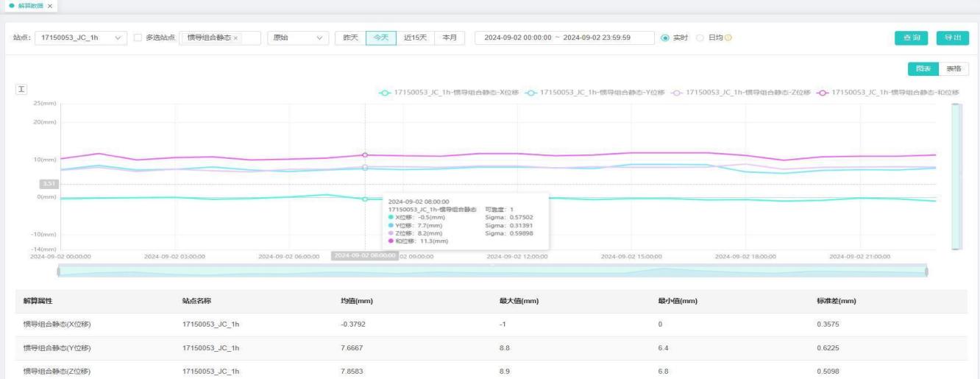The width and height of the screenshot is (980, 379).
Task: Expand the 原始 data type dropdown
Action: (297, 38)
